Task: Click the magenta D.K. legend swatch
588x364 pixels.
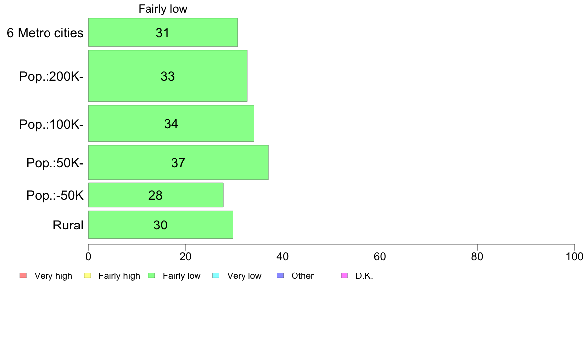Action: pyautogui.click(x=344, y=275)
